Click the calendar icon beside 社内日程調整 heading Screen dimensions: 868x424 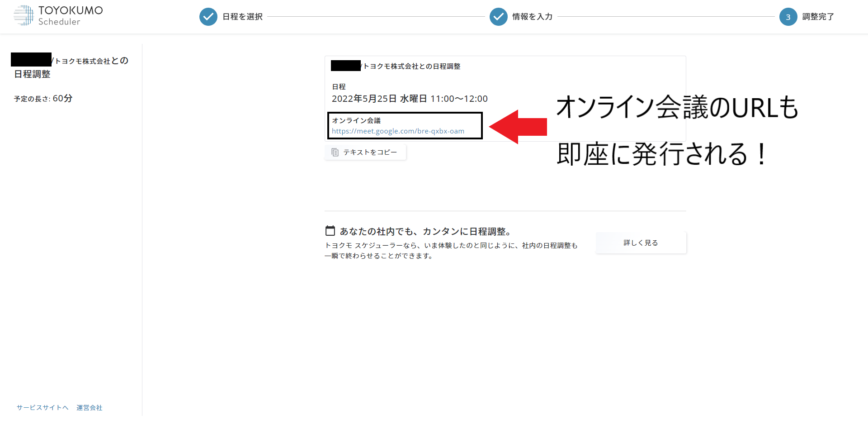(x=330, y=231)
